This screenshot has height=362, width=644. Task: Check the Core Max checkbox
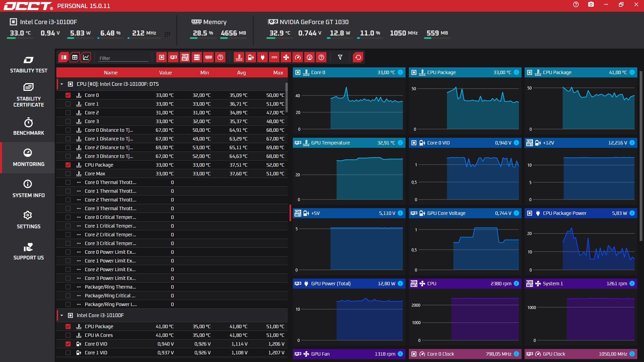[x=68, y=174]
